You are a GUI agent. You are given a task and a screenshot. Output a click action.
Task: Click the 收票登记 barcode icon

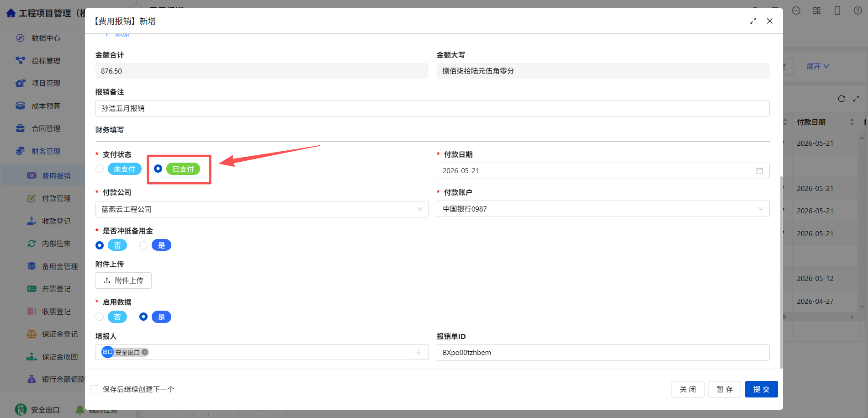(x=32, y=311)
